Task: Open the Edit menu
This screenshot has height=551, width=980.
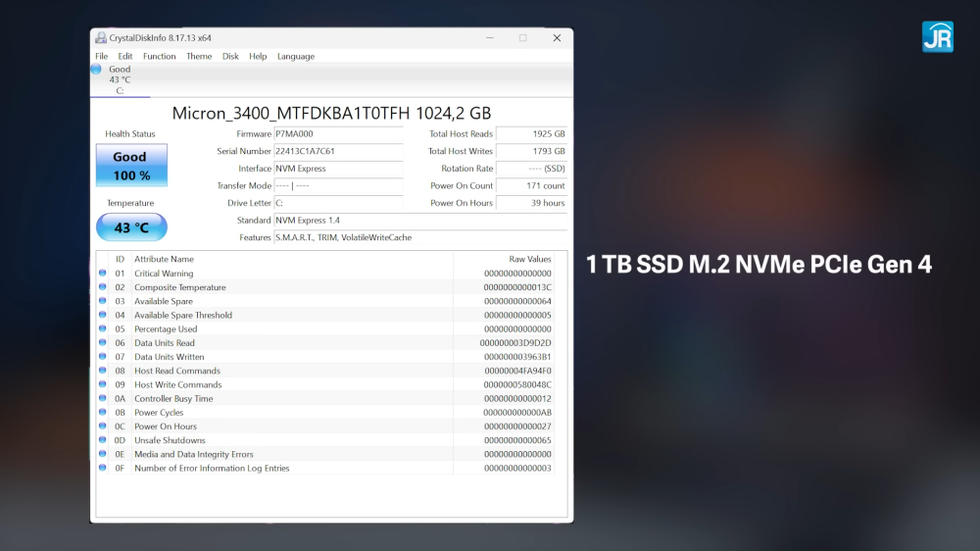Action: tap(125, 57)
